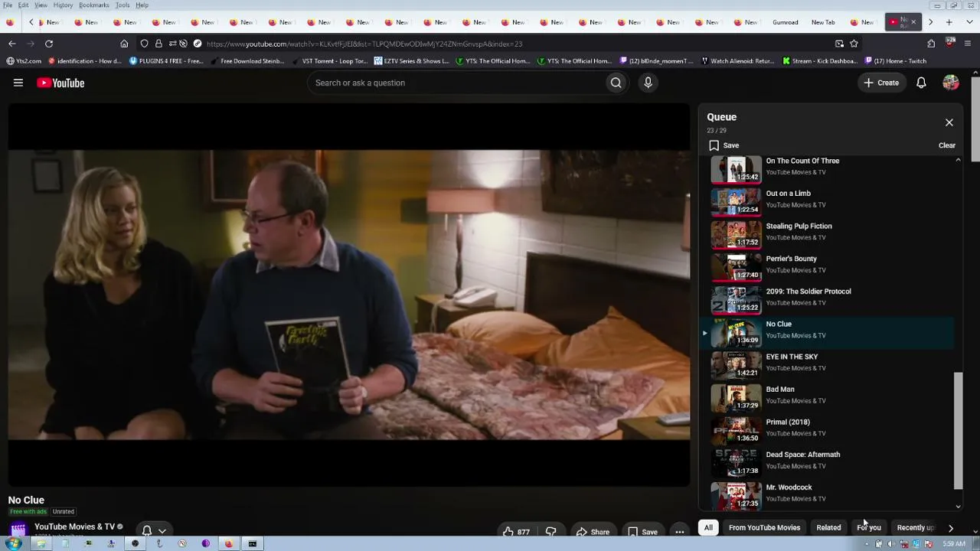This screenshot has width=980, height=551.
Task: Open the Windows Start button
Action: click(13, 543)
